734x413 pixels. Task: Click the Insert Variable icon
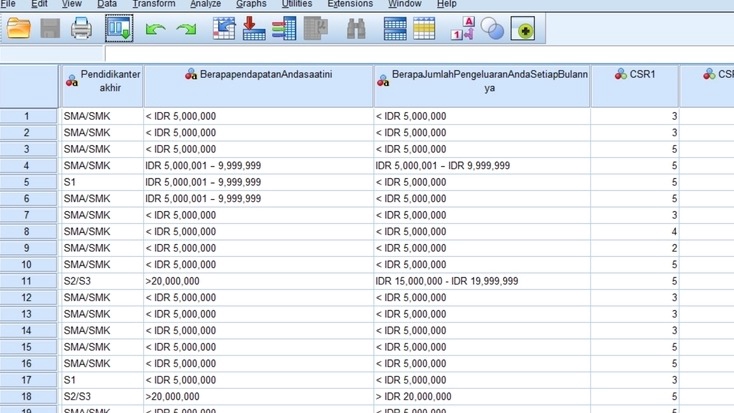[x=424, y=29]
